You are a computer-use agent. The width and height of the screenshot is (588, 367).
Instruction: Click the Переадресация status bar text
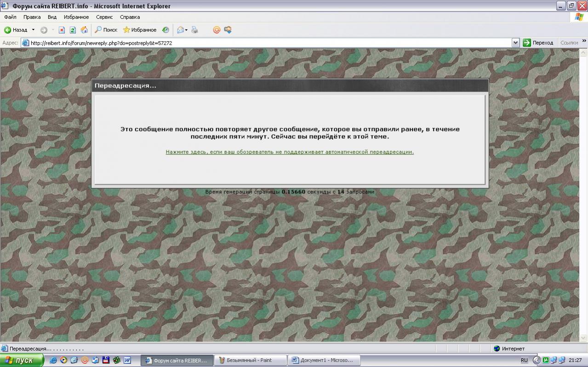[46, 349]
